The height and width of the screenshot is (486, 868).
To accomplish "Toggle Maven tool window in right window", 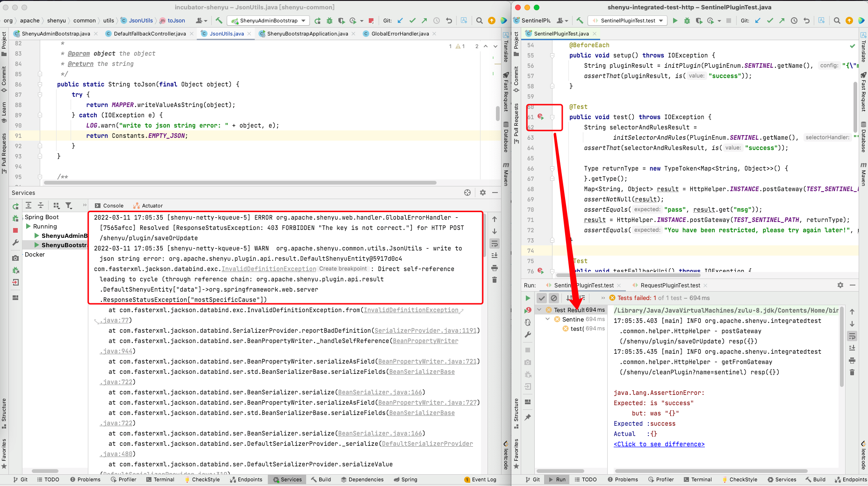I will [x=863, y=174].
